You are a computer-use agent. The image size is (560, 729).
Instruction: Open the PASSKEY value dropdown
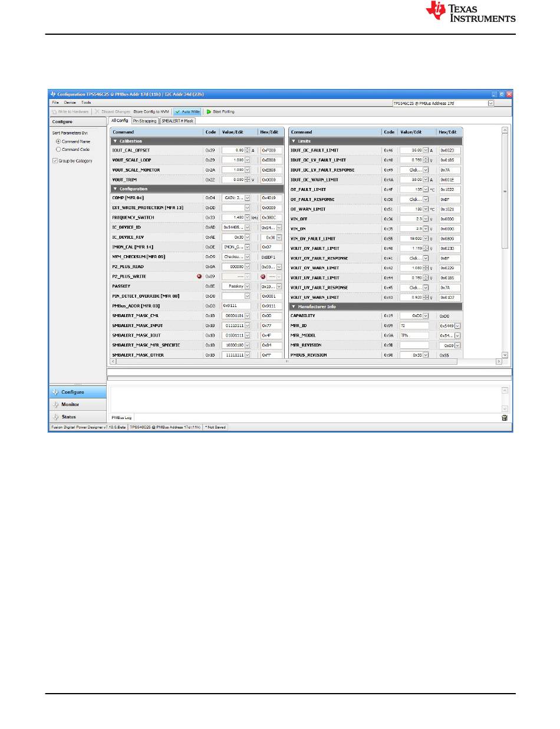coord(248,286)
